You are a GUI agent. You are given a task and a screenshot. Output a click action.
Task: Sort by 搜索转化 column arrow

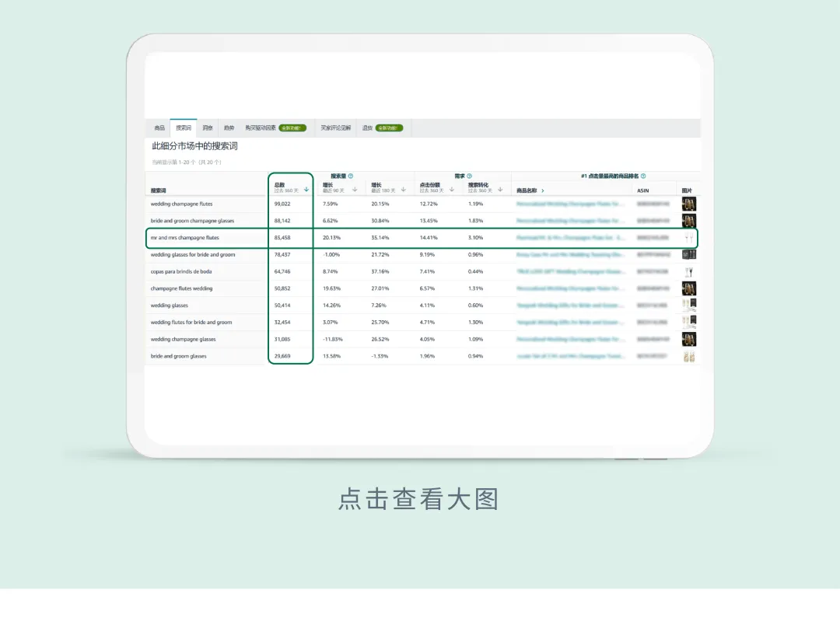(500, 190)
